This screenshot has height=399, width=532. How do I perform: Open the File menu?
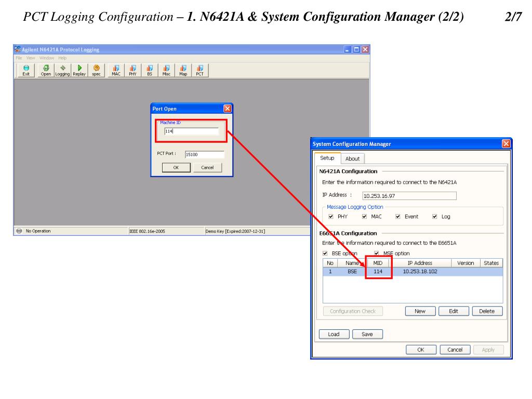pyautogui.click(x=19, y=58)
